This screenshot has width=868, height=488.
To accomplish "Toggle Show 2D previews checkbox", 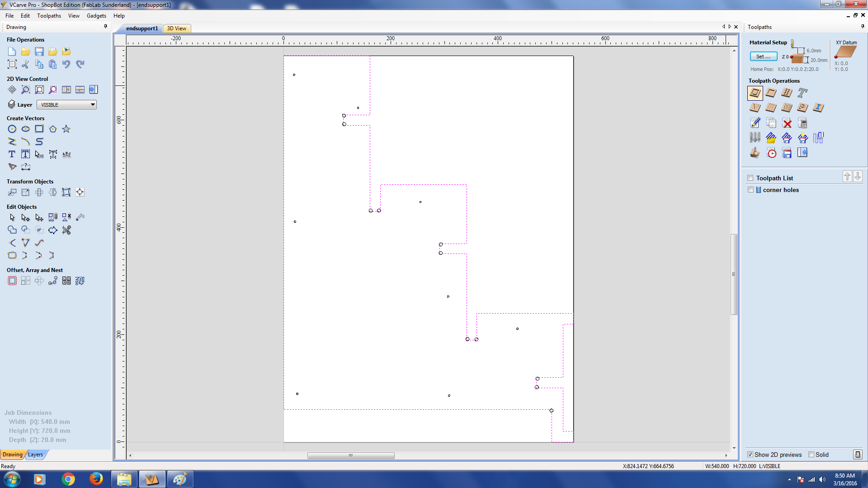I will (x=750, y=455).
